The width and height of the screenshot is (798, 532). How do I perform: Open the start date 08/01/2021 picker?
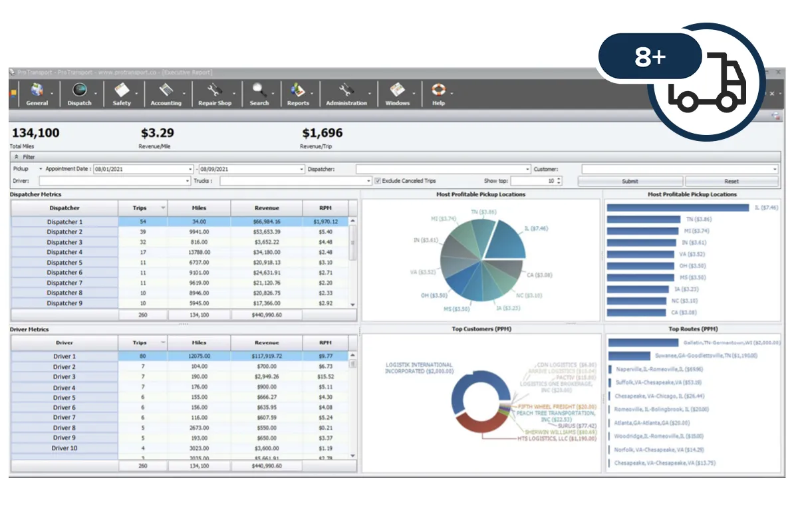tap(190, 170)
